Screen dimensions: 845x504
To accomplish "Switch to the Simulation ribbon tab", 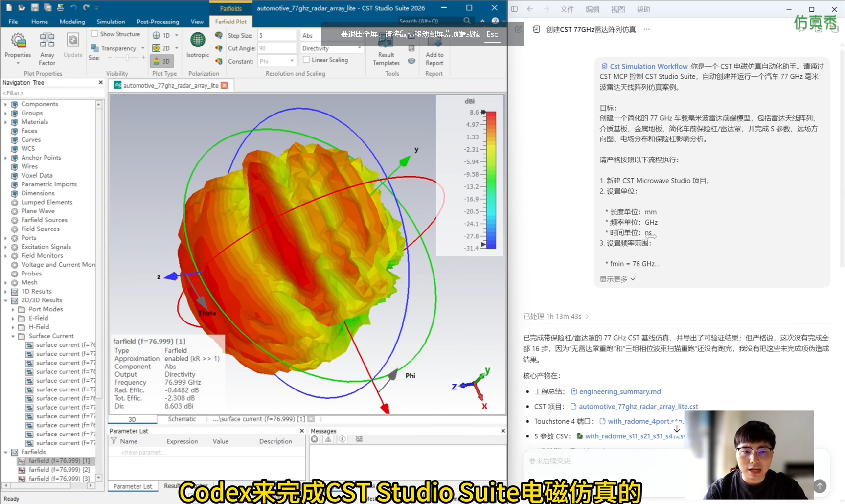I will click(x=111, y=22).
